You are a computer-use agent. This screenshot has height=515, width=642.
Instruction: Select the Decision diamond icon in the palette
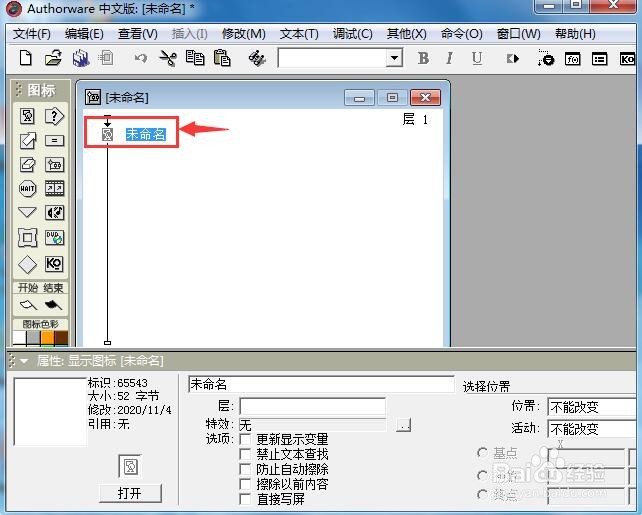(27, 264)
